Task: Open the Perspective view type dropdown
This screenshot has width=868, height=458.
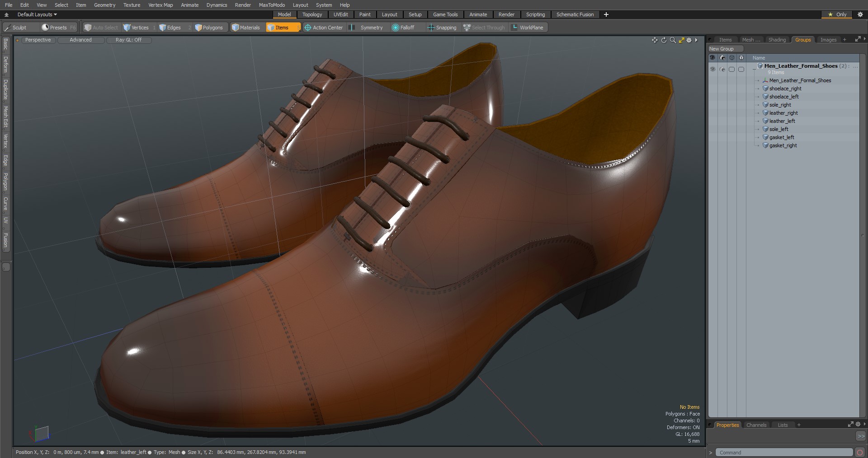Action: click(38, 40)
